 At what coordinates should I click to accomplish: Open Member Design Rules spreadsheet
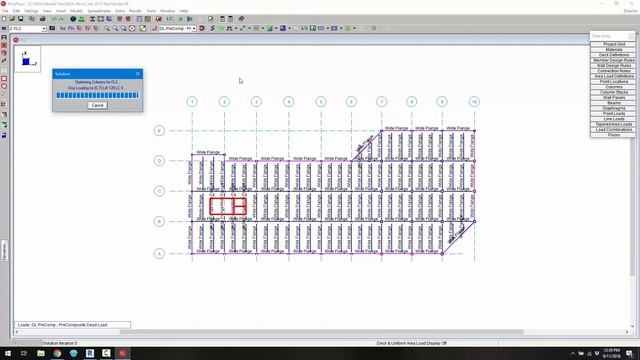(x=613, y=60)
